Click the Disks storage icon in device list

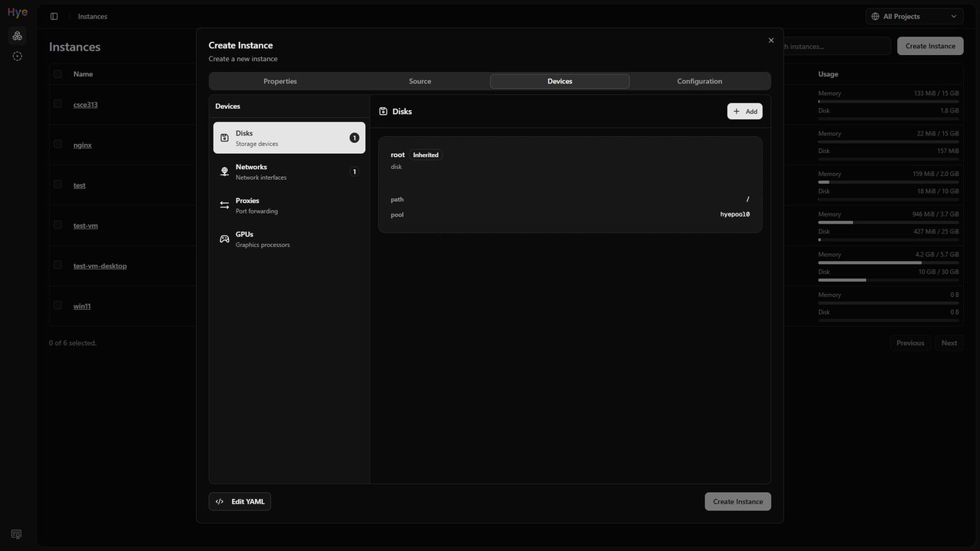pos(224,138)
